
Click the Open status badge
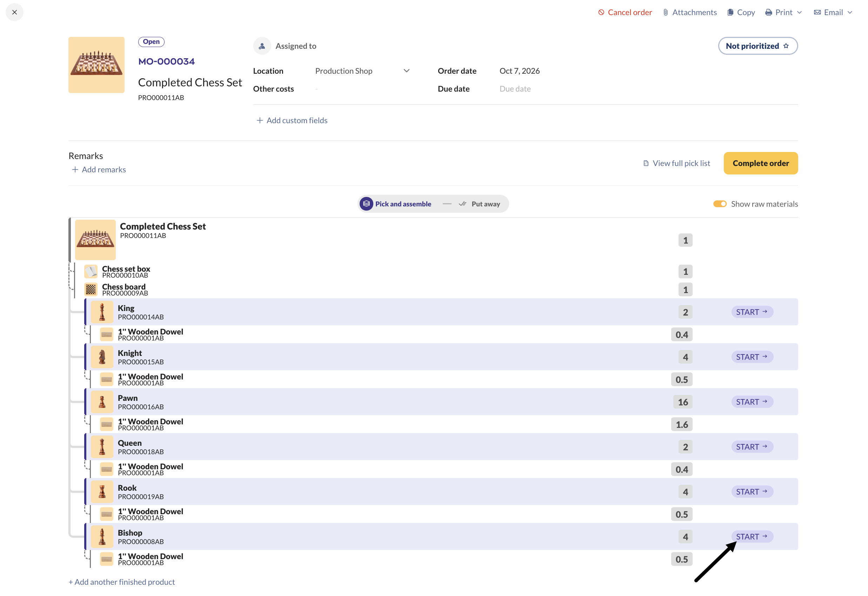151,41
